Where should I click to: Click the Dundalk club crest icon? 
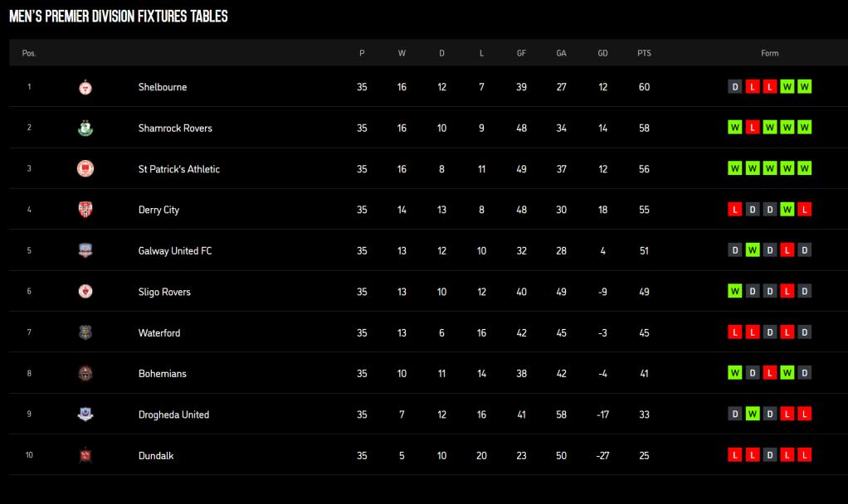click(85, 455)
